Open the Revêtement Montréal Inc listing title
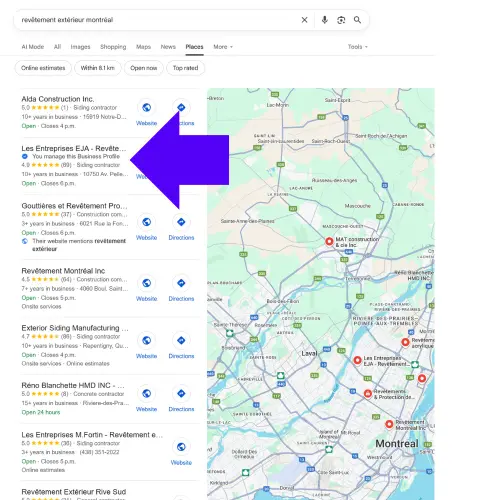500x500 pixels. point(63,271)
